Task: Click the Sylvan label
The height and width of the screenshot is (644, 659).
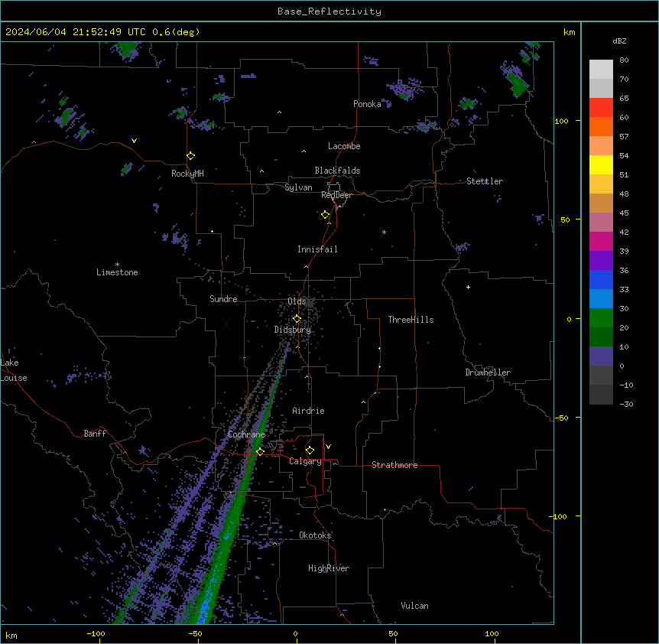Action: point(298,187)
